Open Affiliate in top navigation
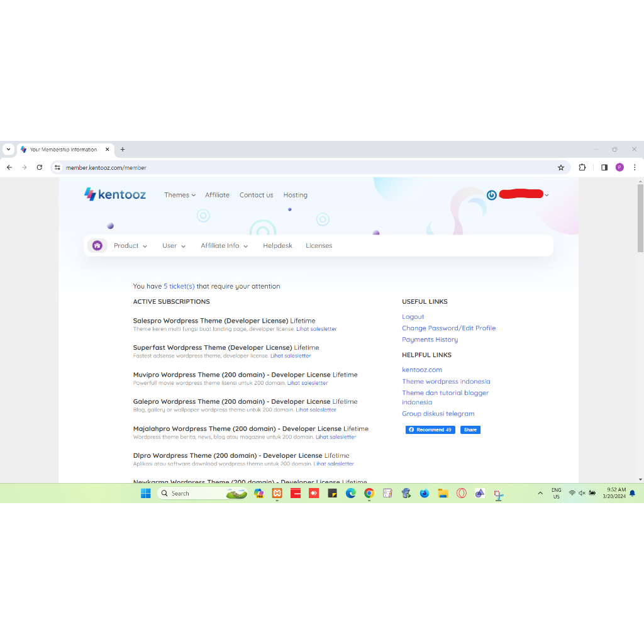Viewport: 644px width, 644px height. [217, 195]
